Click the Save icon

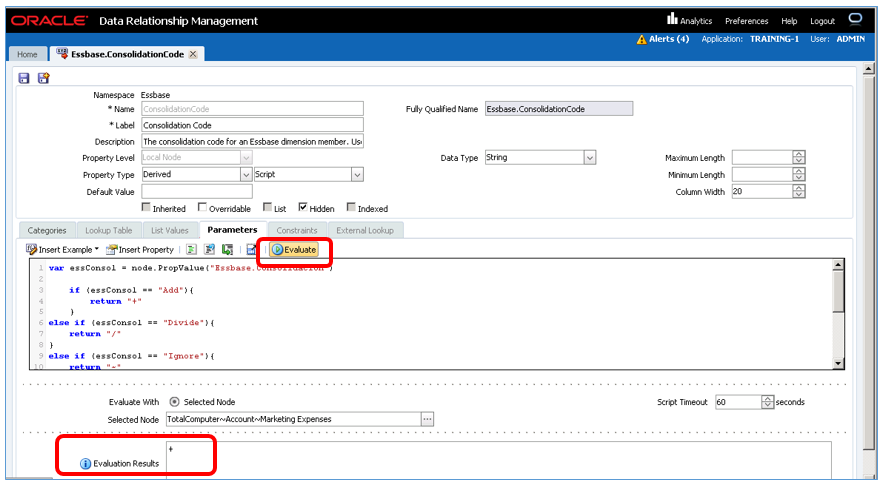tap(24, 78)
